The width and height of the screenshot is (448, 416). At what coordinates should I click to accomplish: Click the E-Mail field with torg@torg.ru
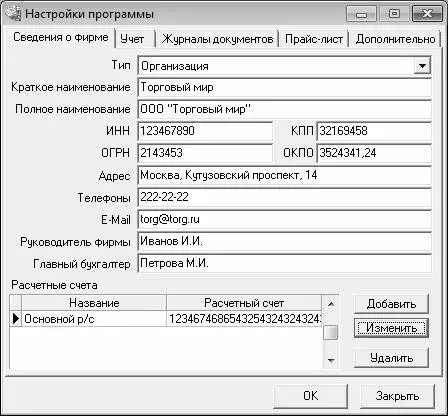(284, 219)
